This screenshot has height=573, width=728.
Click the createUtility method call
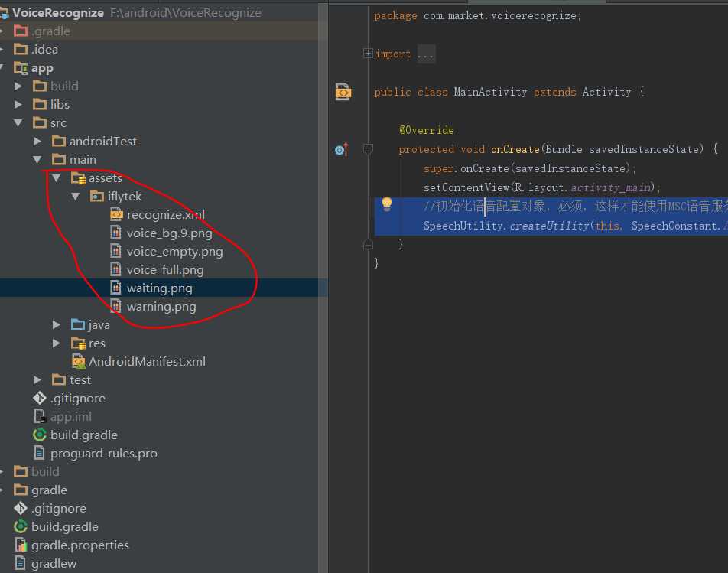pos(549,226)
